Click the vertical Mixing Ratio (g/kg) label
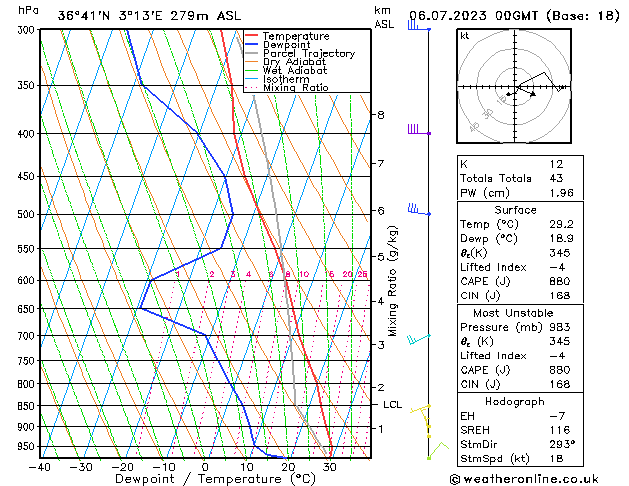 coord(392,281)
